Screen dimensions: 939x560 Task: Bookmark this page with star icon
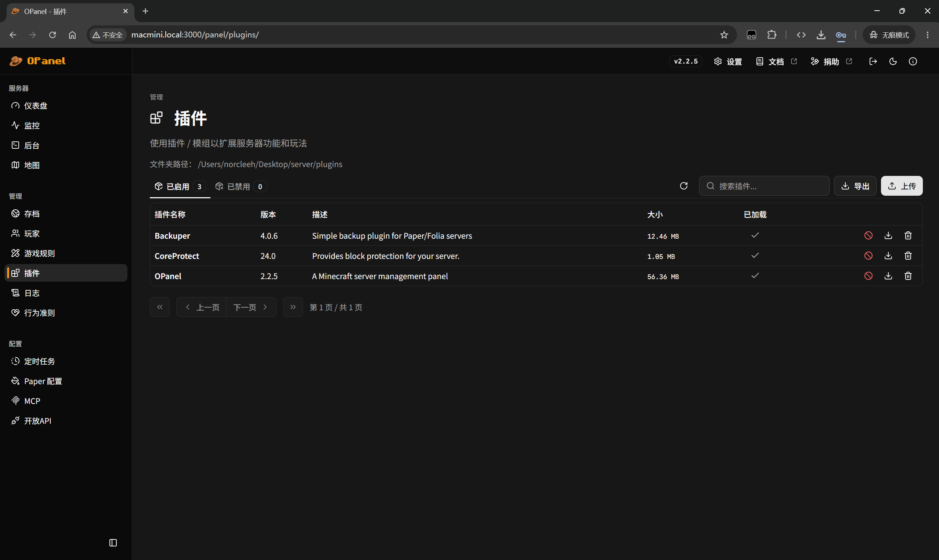click(x=723, y=35)
